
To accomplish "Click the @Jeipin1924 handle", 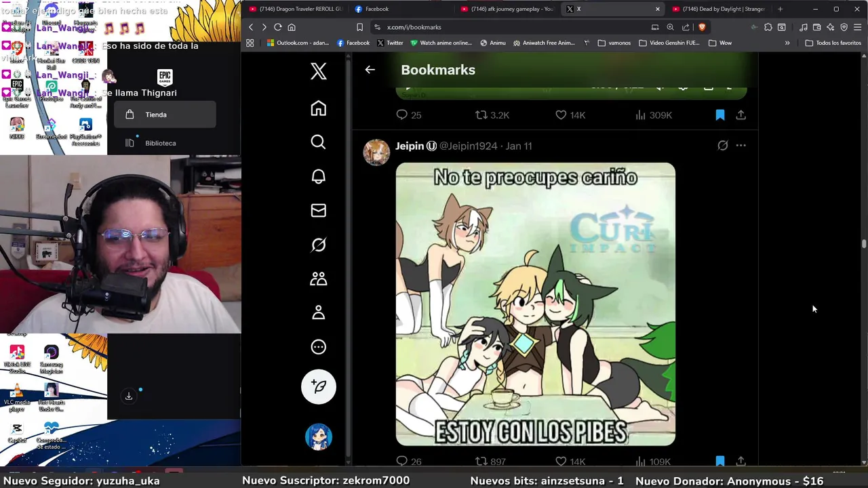I will click(468, 146).
